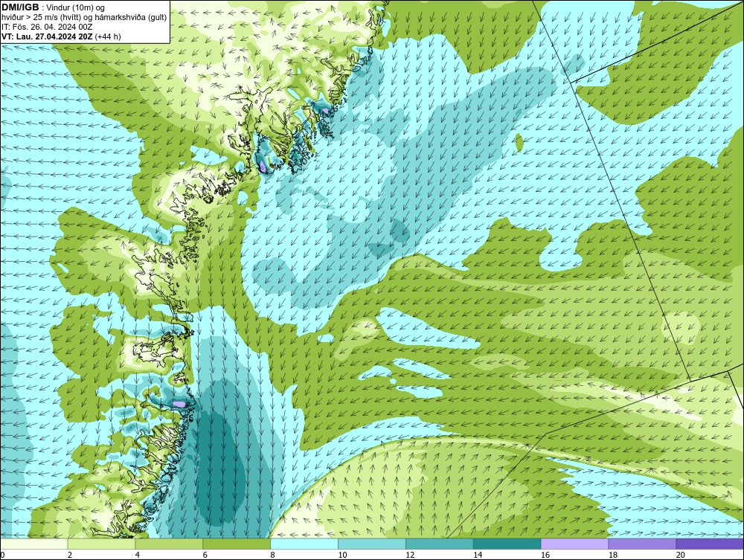Click the legend label '16'

coord(545,555)
